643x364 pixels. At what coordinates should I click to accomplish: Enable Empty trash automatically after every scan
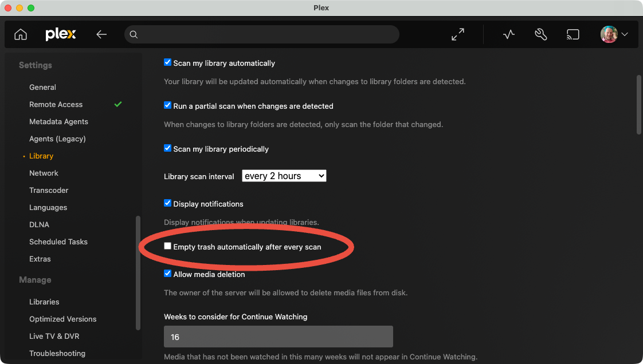coord(167,246)
